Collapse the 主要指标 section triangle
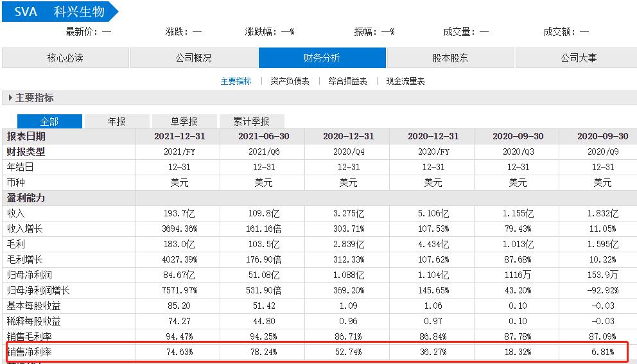Screen dimensions: 637x364 tap(10, 98)
